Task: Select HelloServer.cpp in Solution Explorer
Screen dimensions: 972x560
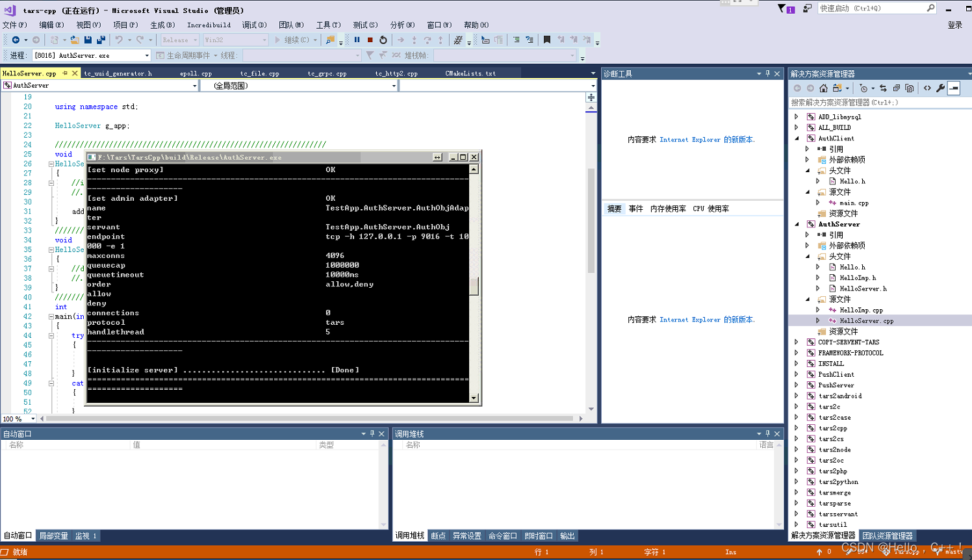Action: point(866,321)
